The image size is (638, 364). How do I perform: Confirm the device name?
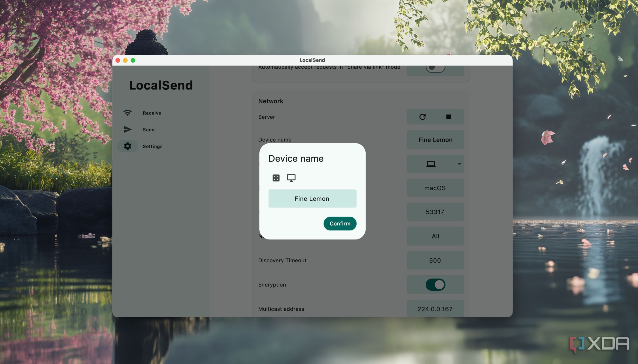coord(340,223)
